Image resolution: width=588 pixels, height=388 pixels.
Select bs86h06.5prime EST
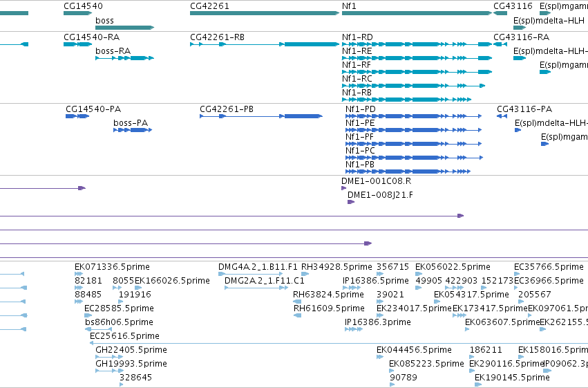(x=98, y=329)
